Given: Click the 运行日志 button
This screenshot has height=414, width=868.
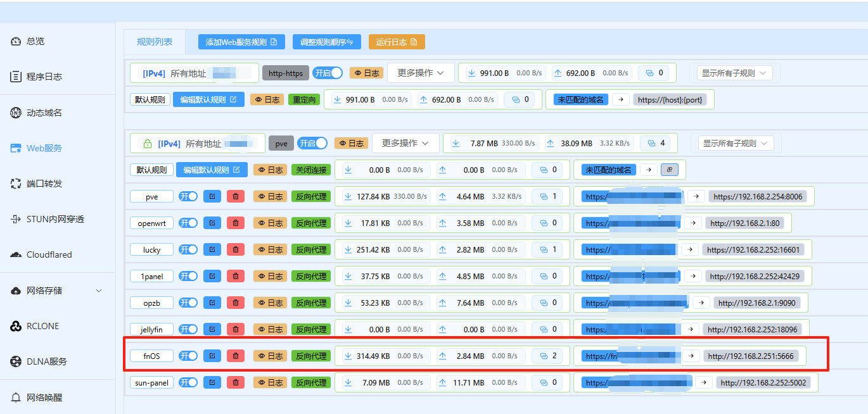Looking at the screenshot, I should tap(397, 42).
